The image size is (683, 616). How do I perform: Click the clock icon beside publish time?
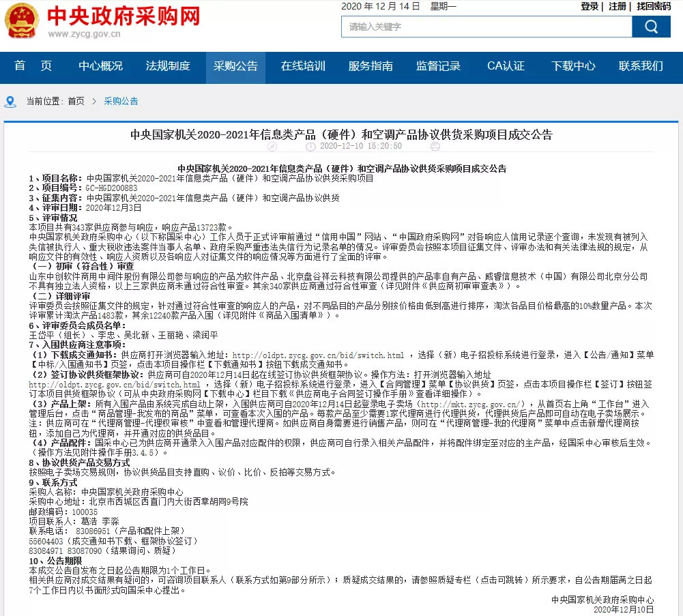311,146
